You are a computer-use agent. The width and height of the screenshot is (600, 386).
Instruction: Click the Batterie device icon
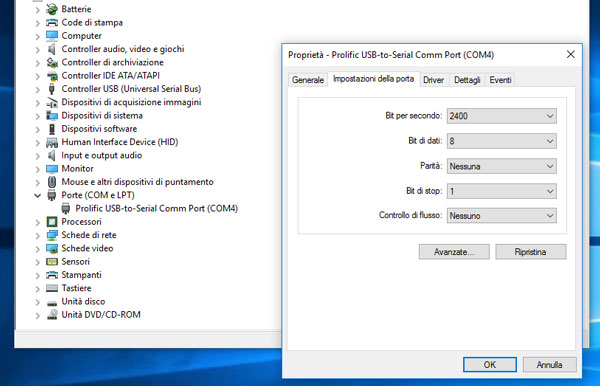(x=52, y=9)
